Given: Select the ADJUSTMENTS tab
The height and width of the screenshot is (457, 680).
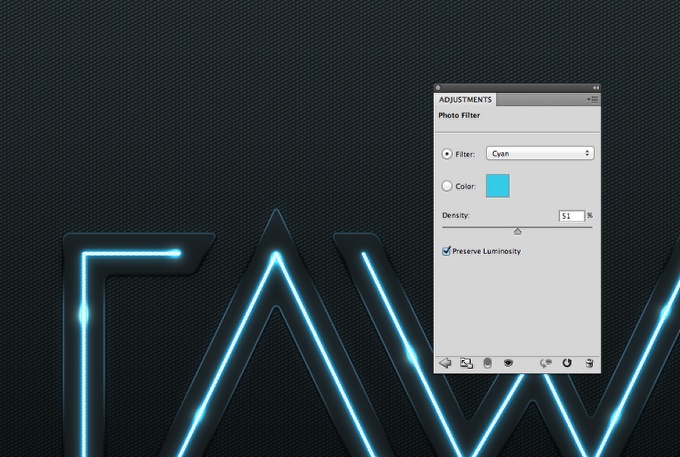Looking at the screenshot, I should 465,100.
